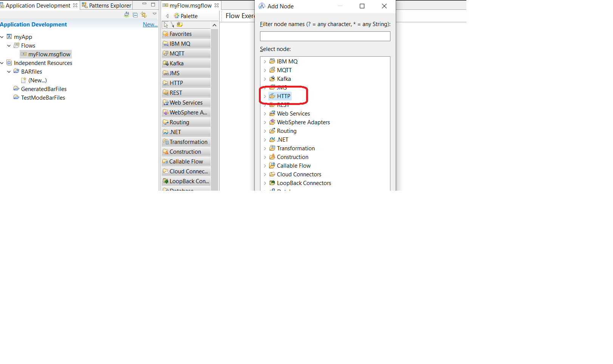Open the REST palette drawer

tap(186, 93)
